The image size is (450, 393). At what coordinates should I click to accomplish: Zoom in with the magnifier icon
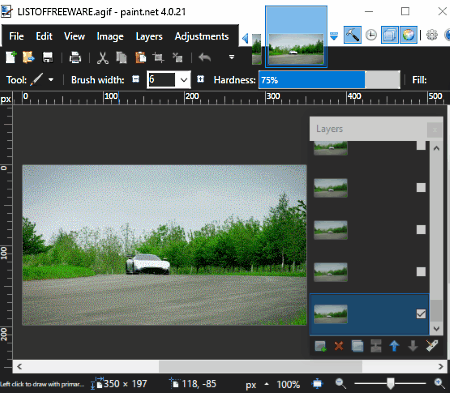point(440,384)
